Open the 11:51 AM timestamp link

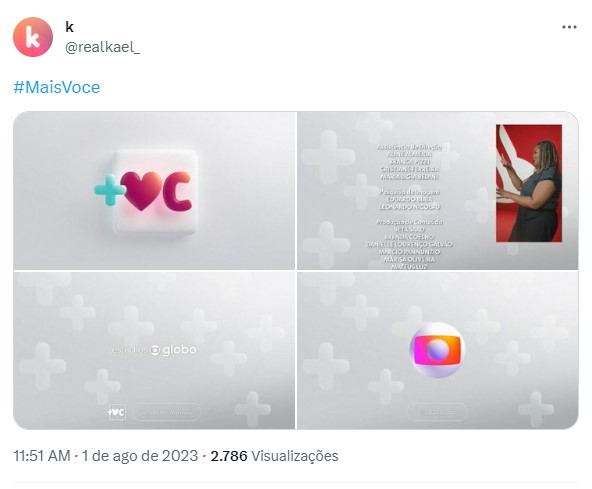[42, 456]
